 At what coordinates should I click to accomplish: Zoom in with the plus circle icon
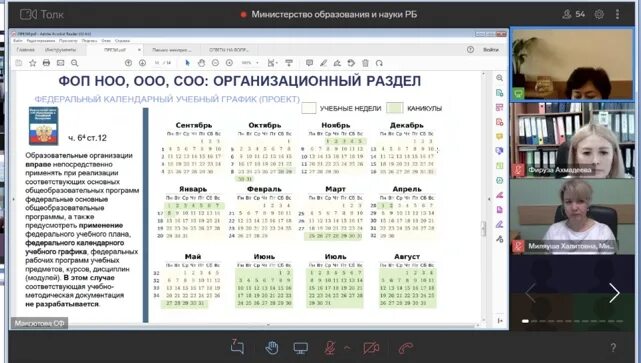(229, 63)
